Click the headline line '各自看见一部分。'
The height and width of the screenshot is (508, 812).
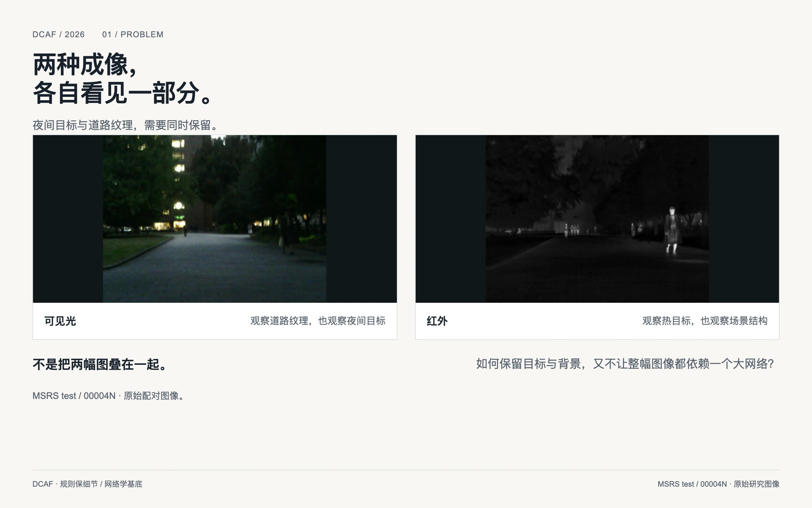(x=123, y=93)
